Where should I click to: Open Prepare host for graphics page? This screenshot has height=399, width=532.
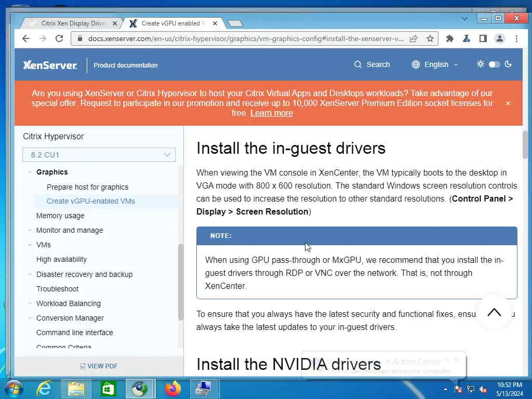[87, 187]
